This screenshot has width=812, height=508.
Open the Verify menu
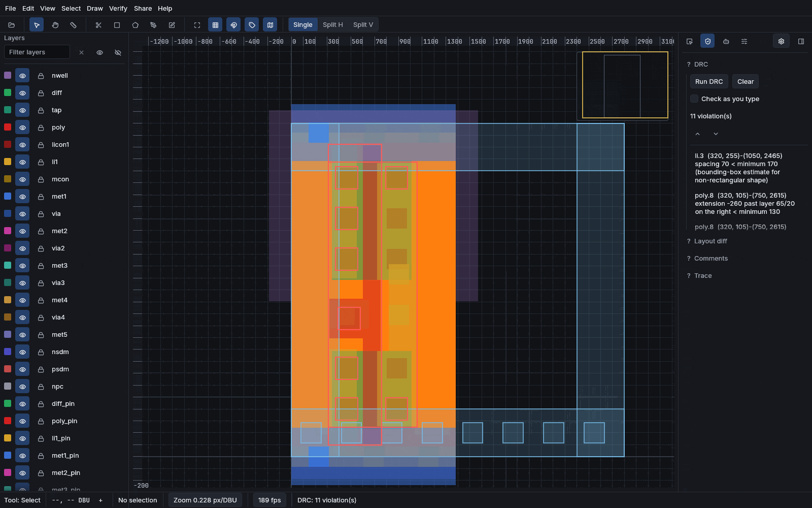pyautogui.click(x=118, y=8)
